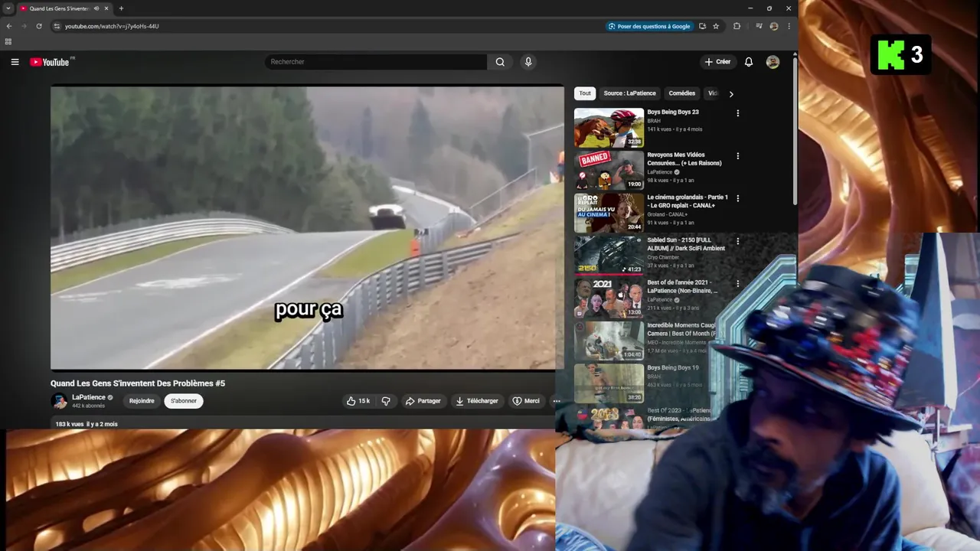Open more actions ellipsis below video

pos(557,401)
